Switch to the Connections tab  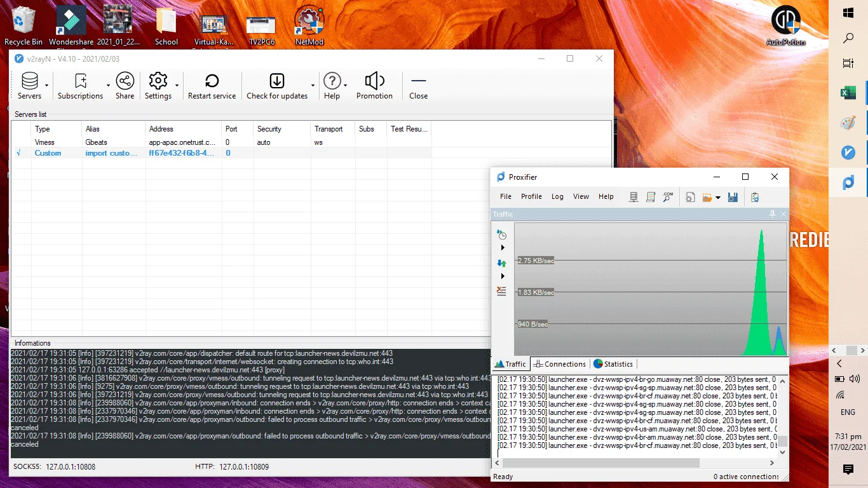click(x=560, y=364)
